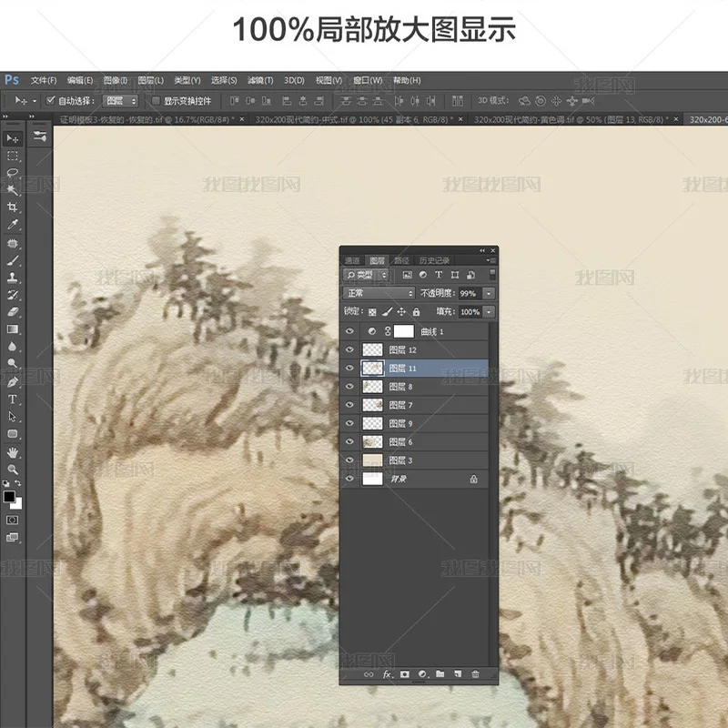Hide layer 图层 9

pyautogui.click(x=349, y=423)
